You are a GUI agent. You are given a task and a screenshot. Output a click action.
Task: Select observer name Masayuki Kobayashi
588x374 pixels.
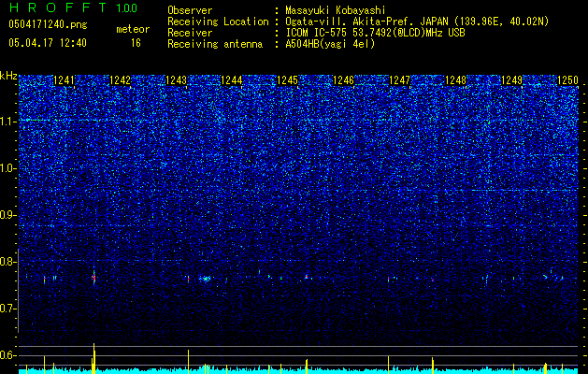[x=336, y=10]
